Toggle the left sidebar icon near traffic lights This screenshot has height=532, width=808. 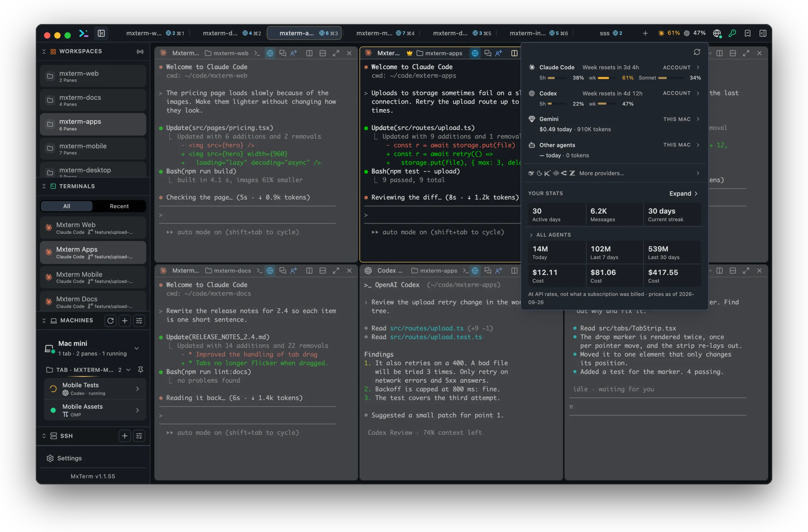click(101, 33)
